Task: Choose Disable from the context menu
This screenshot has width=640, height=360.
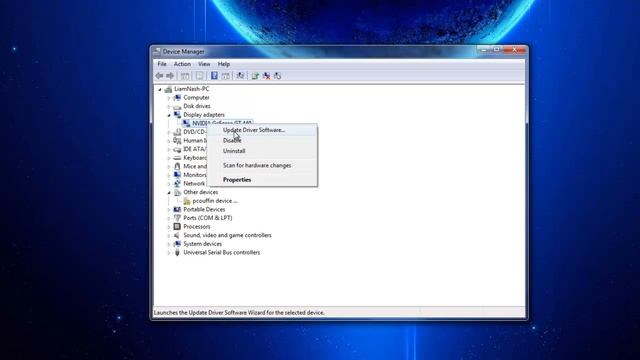Action: pos(262,140)
